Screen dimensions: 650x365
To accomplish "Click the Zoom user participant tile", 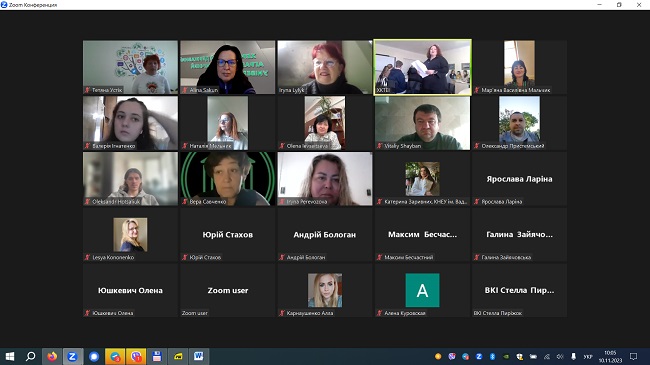I will tap(228, 290).
